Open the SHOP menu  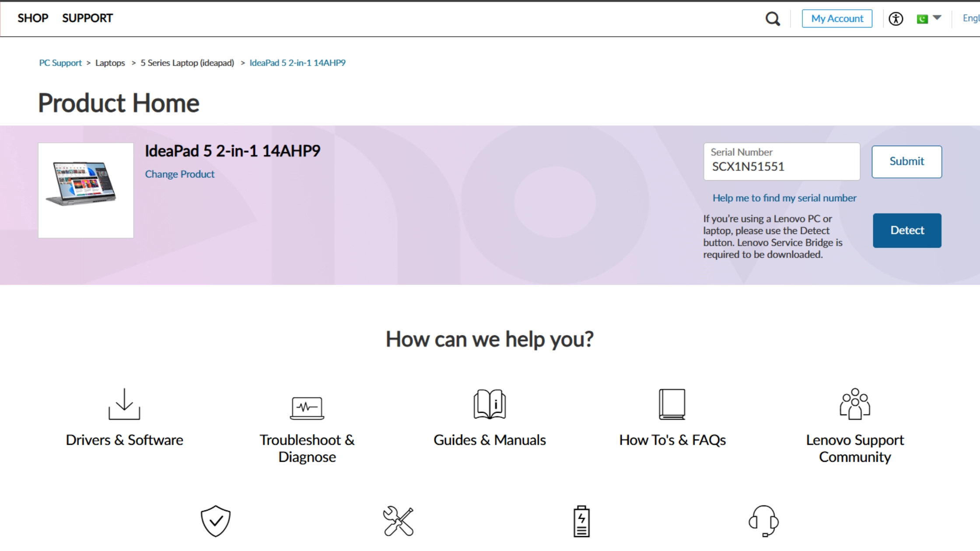33,18
